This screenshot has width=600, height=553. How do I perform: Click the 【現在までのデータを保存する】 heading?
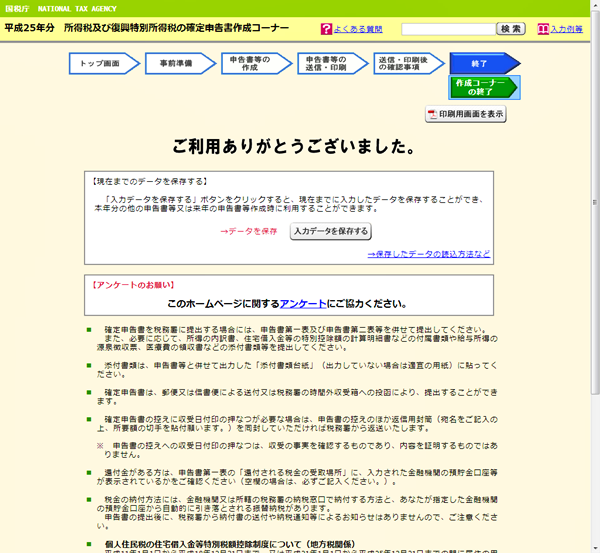coord(150,181)
